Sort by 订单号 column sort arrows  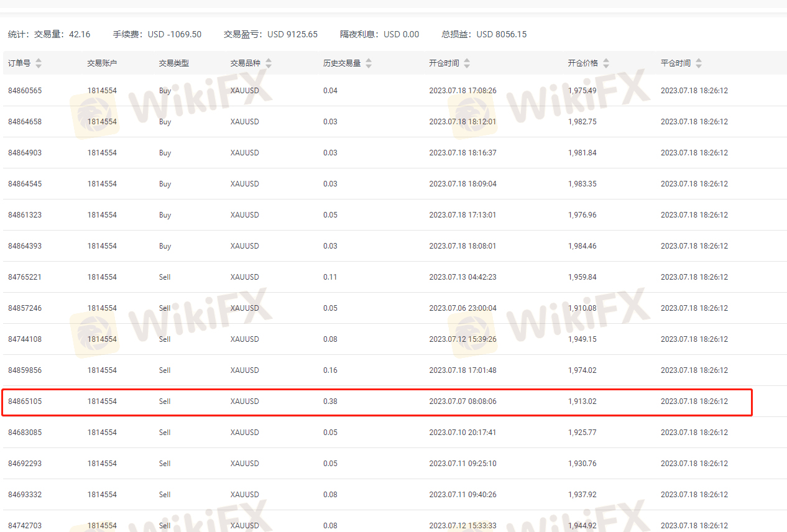pos(39,63)
